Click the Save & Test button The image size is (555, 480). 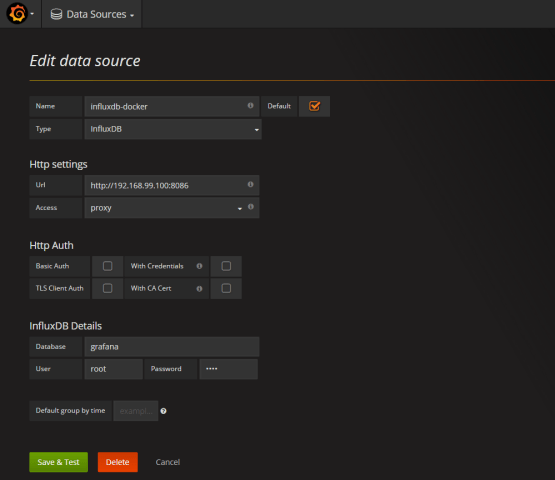(x=58, y=462)
